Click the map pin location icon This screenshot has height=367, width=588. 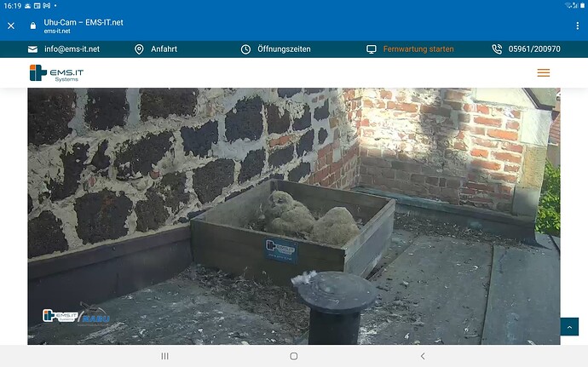pos(139,49)
